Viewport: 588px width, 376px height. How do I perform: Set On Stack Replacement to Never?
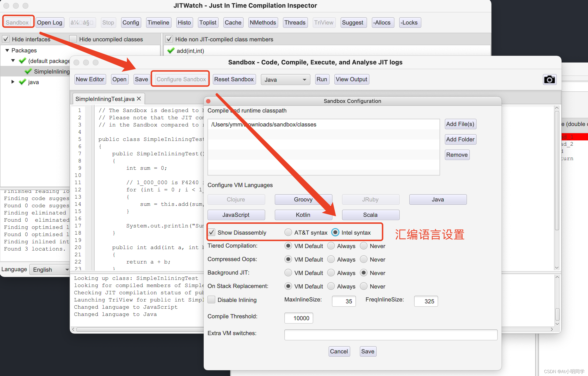point(364,286)
